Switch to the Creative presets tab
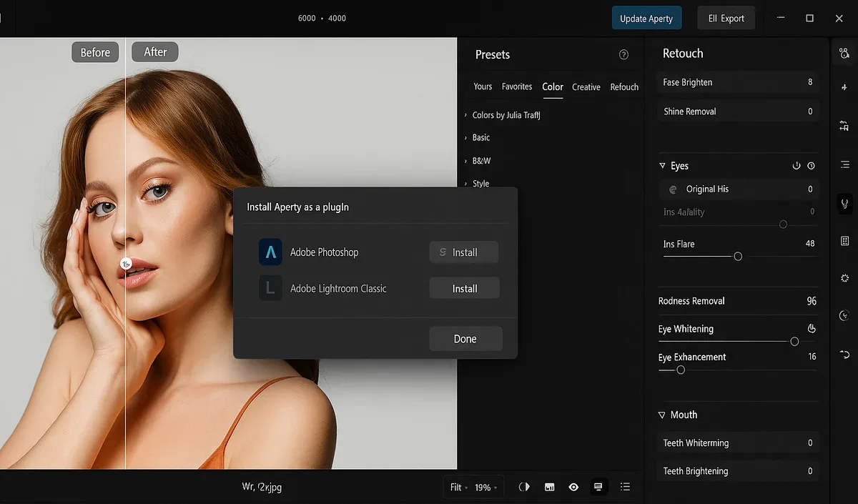858x504 pixels. pos(586,87)
